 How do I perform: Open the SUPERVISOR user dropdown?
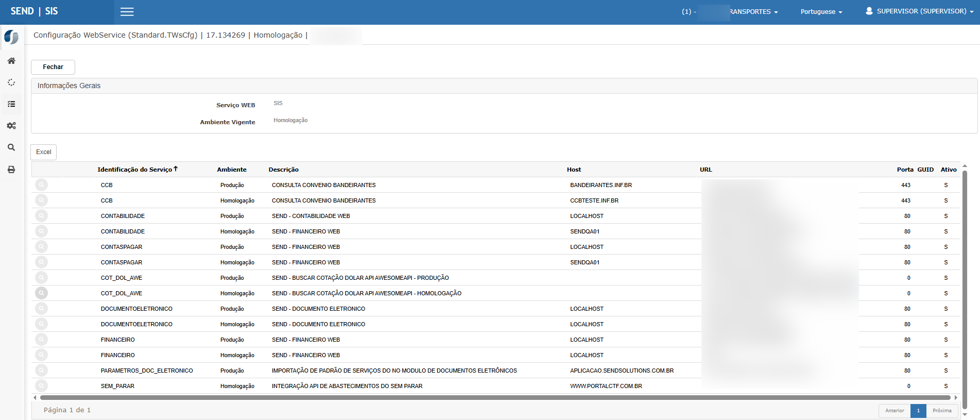919,11
